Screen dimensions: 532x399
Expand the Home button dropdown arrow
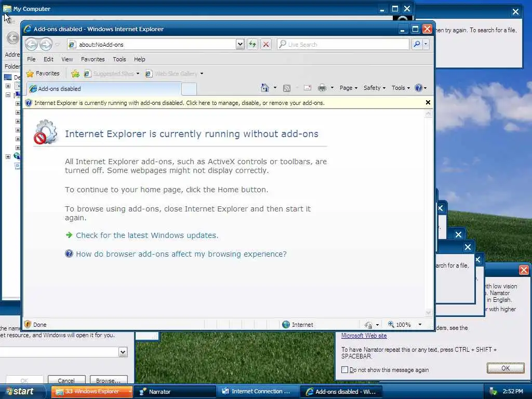coord(275,88)
